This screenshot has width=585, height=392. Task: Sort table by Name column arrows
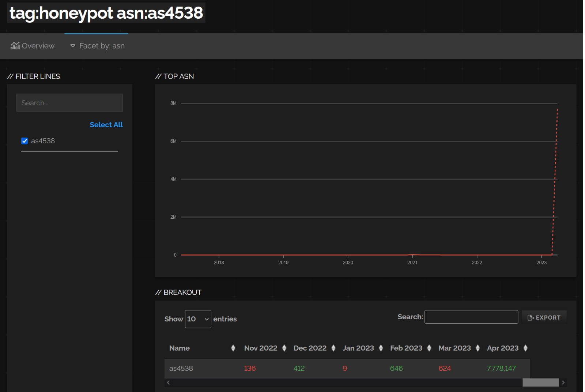[x=233, y=348]
